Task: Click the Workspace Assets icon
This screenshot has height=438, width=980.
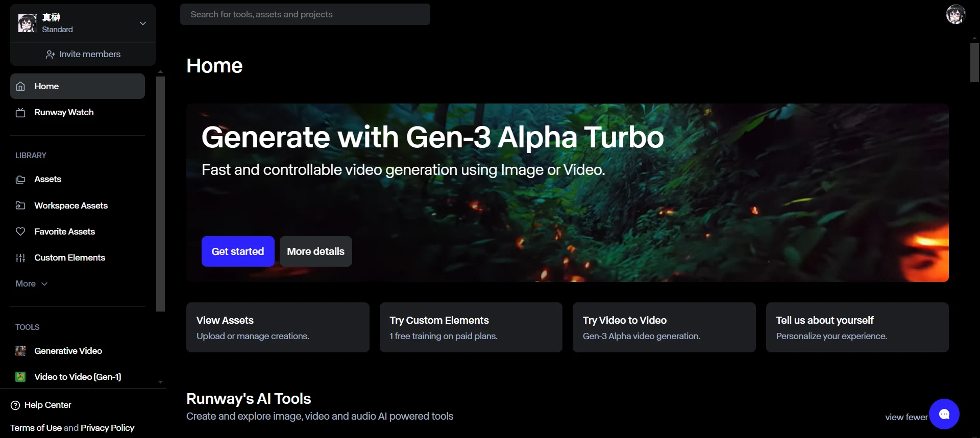Action: 20,205
